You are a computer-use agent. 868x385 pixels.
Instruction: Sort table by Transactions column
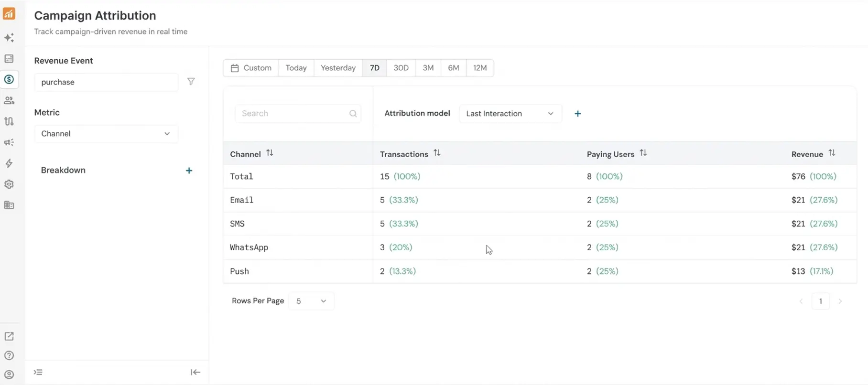(437, 153)
